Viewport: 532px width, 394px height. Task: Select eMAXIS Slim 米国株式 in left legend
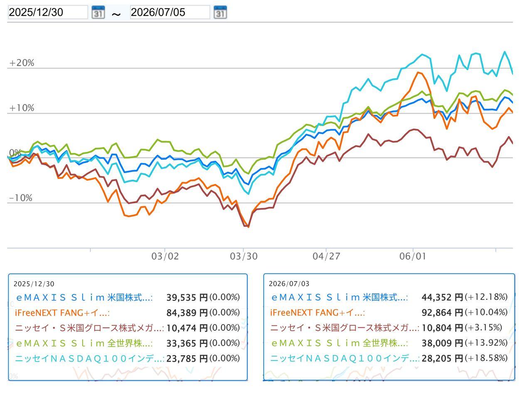(84, 297)
